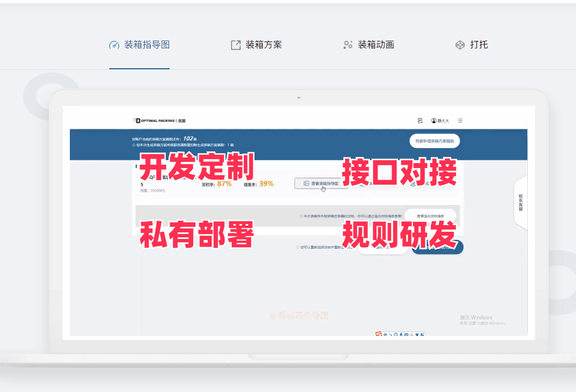Viewport: 576px width, 392px height.
Task: Switch to the 装箱指导图 tab
Action: coord(146,45)
